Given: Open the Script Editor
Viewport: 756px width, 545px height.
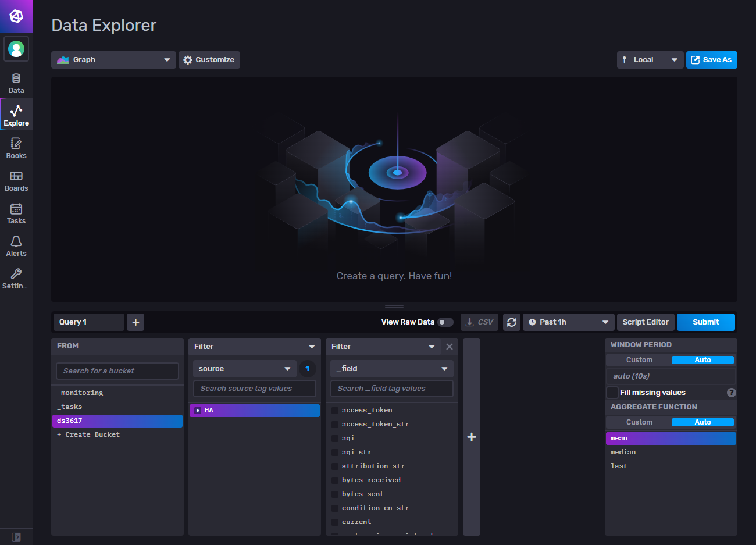Looking at the screenshot, I should [x=646, y=322].
